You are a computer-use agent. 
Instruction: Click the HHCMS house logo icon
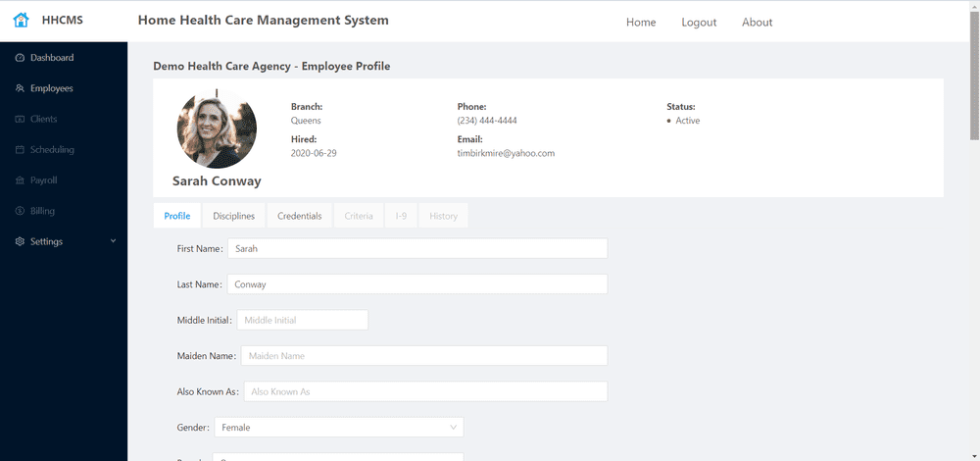[22, 20]
